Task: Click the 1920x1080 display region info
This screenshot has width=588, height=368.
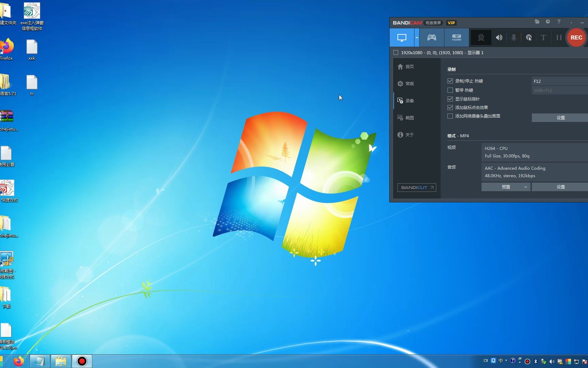Action: (442, 52)
